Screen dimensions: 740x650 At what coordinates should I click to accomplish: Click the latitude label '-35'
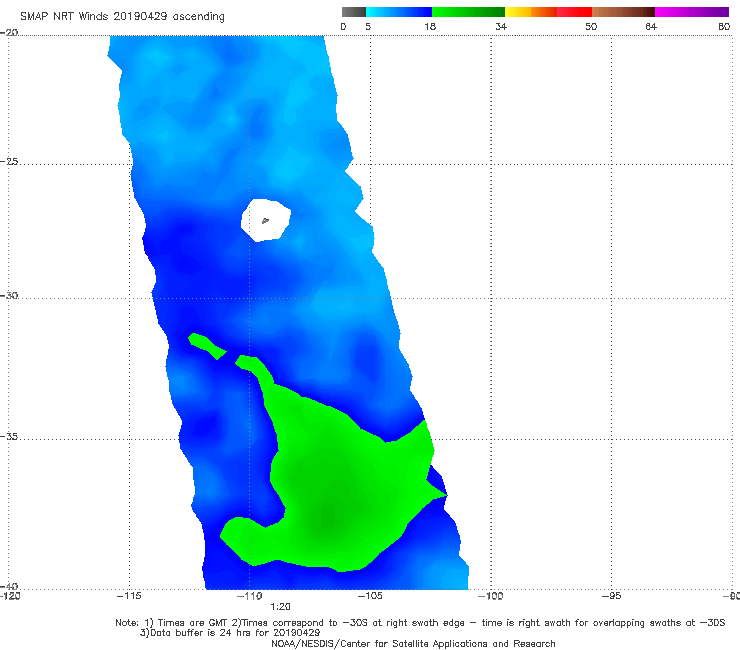9,437
